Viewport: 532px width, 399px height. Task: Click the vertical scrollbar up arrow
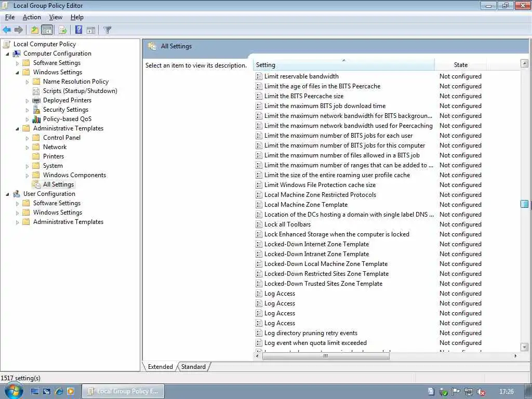coord(524,63)
